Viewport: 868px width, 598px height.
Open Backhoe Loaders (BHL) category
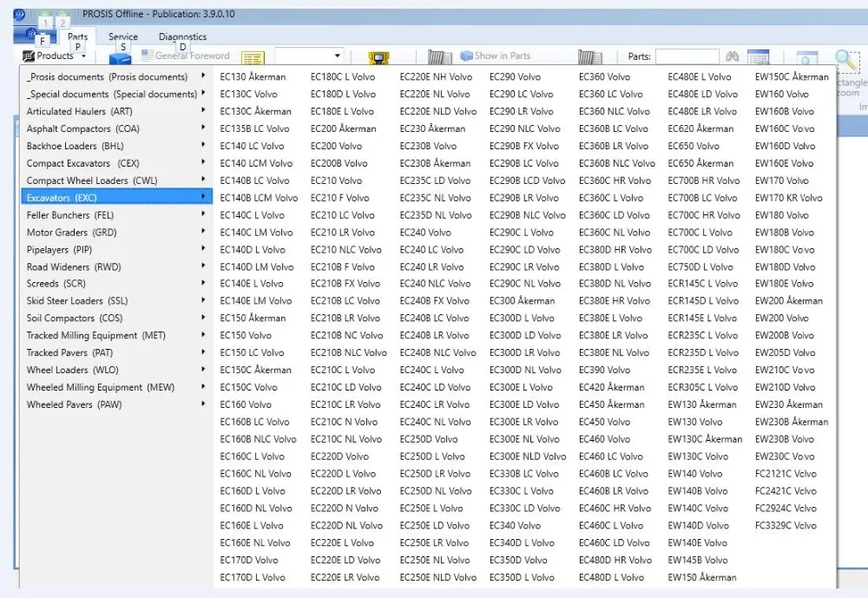click(117, 146)
